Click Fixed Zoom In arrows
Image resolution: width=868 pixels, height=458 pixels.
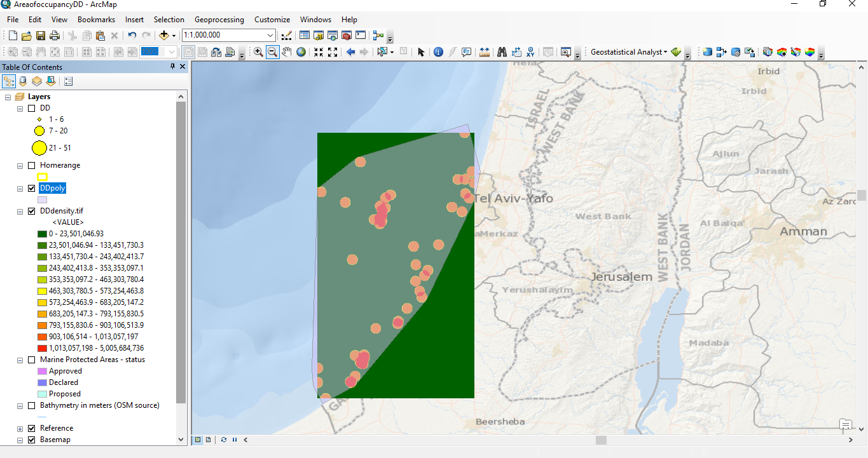(319, 52)
